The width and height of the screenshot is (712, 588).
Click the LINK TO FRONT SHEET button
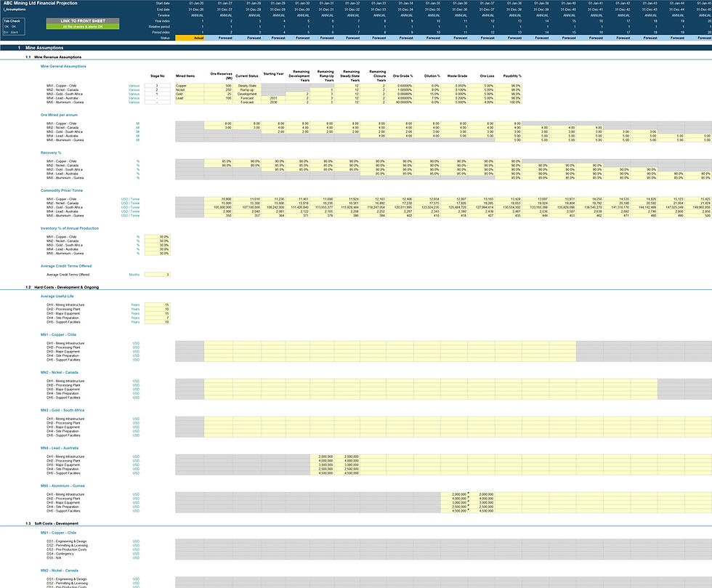(83, 21)
